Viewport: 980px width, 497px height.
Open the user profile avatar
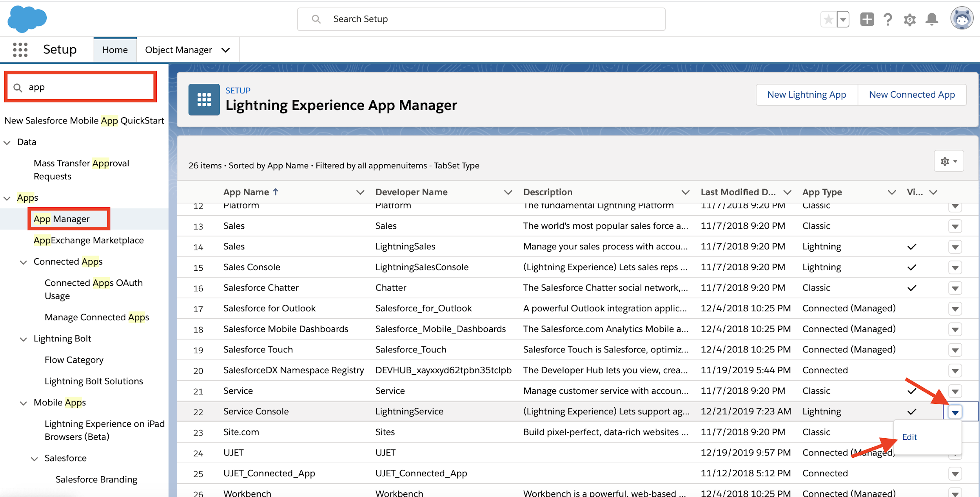click(962, 18)
